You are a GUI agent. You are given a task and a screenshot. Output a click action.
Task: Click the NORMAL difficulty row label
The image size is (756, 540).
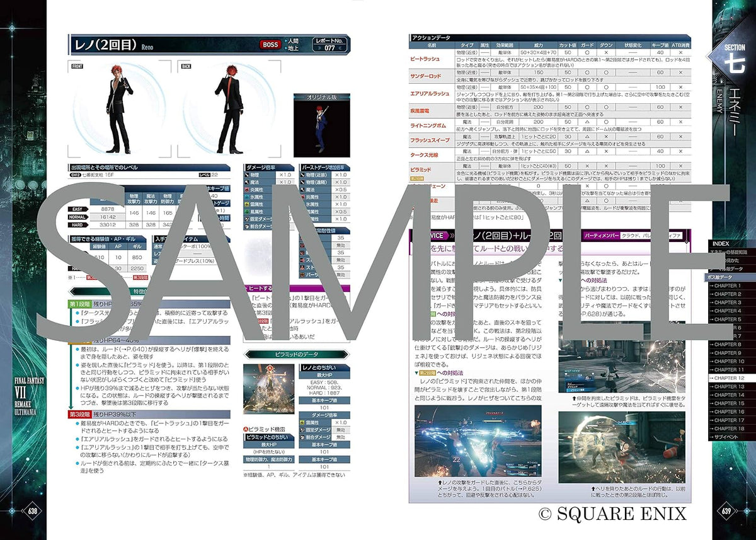(x=79, y=216)
